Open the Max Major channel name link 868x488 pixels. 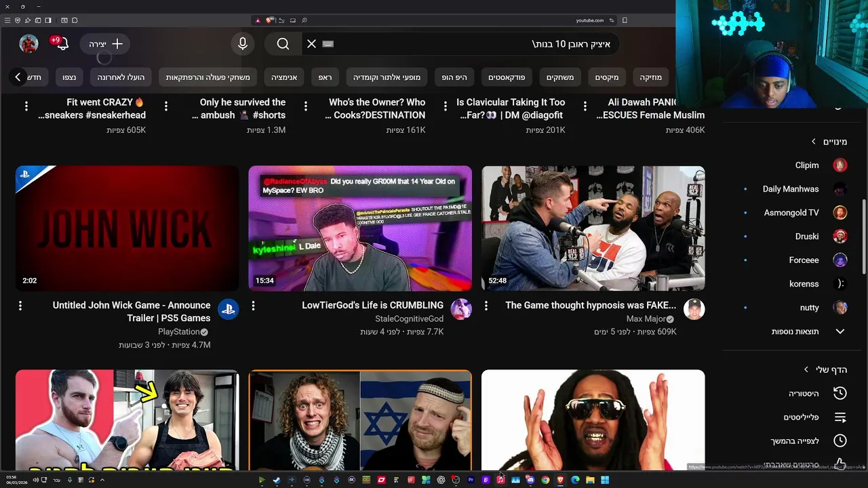[646, 319]
